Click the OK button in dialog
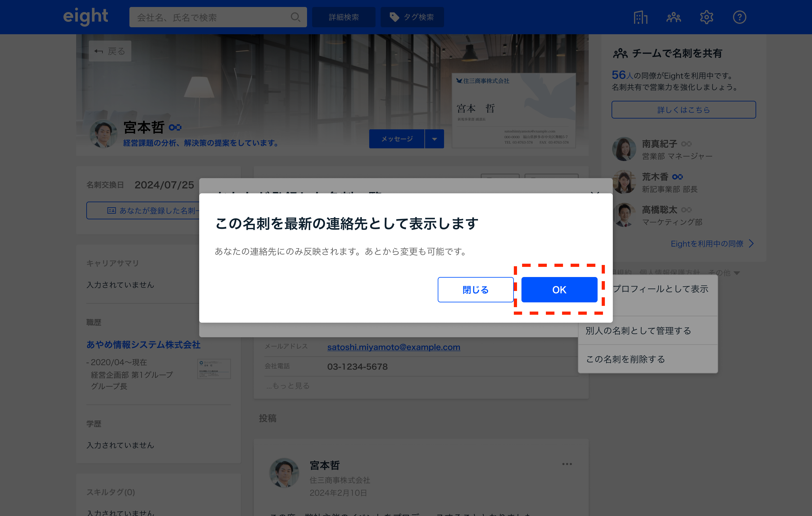The height and width of the screenshot is (516, 812). coord(559,289)
